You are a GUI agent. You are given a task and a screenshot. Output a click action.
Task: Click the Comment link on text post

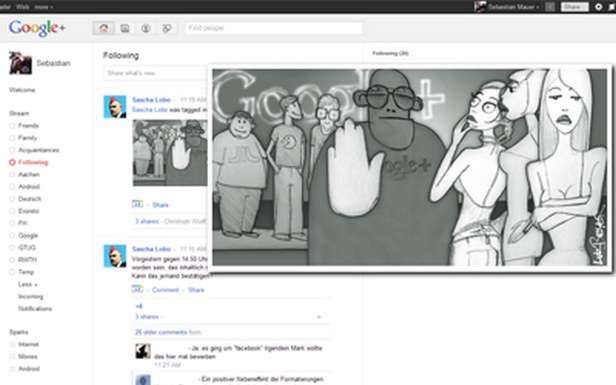pos(165,290)
